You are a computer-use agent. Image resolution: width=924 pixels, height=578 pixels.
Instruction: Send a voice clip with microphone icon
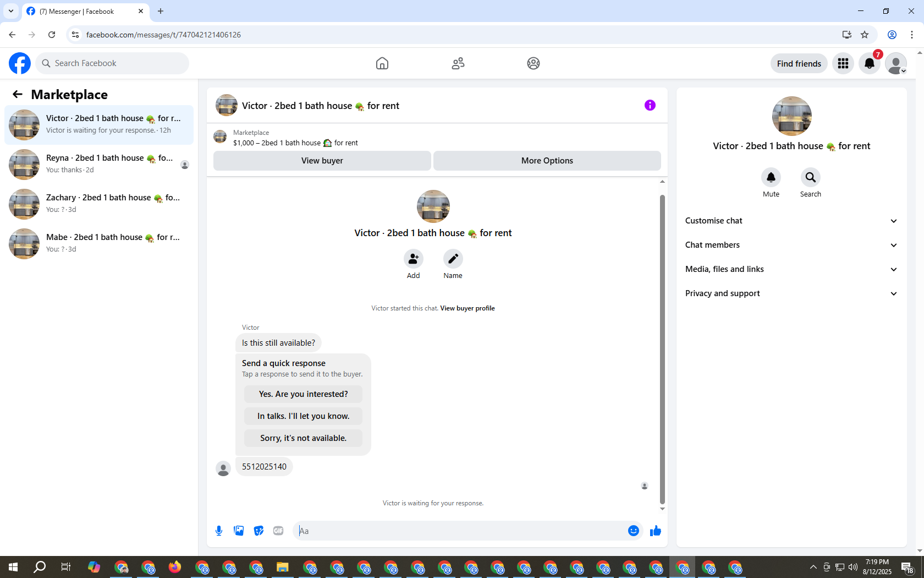point(219,531)
